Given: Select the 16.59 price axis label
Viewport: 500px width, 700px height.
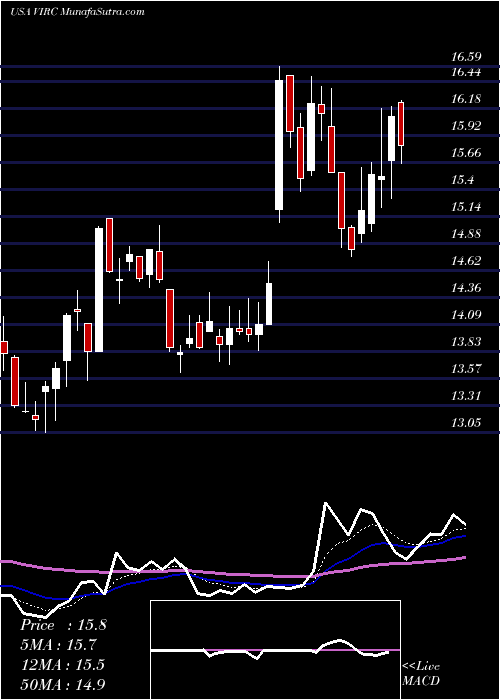Looking at the screenshot, I should 466,57.
